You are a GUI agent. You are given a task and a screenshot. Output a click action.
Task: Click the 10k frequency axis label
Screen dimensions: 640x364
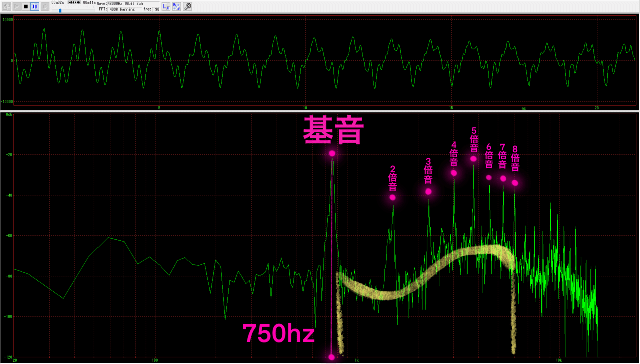[559, 360]
